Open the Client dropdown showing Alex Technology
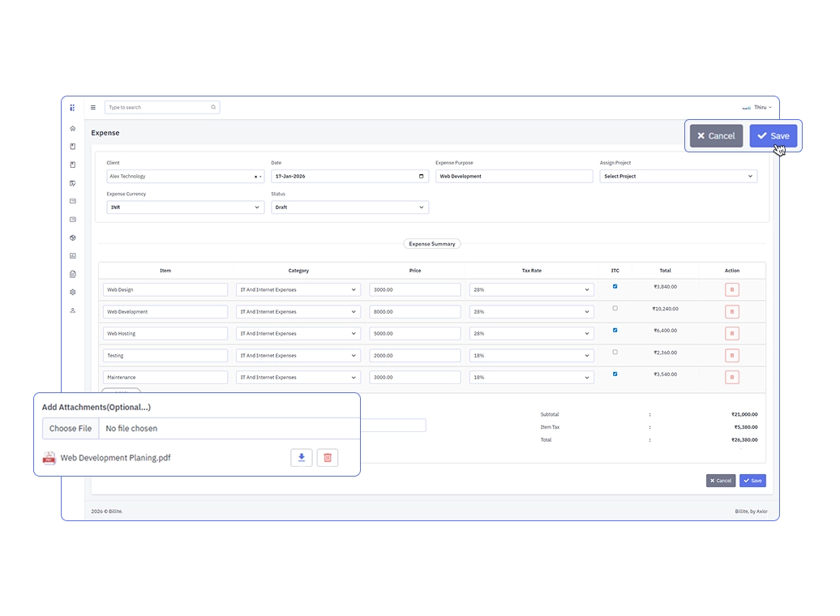 click(186, 176)
